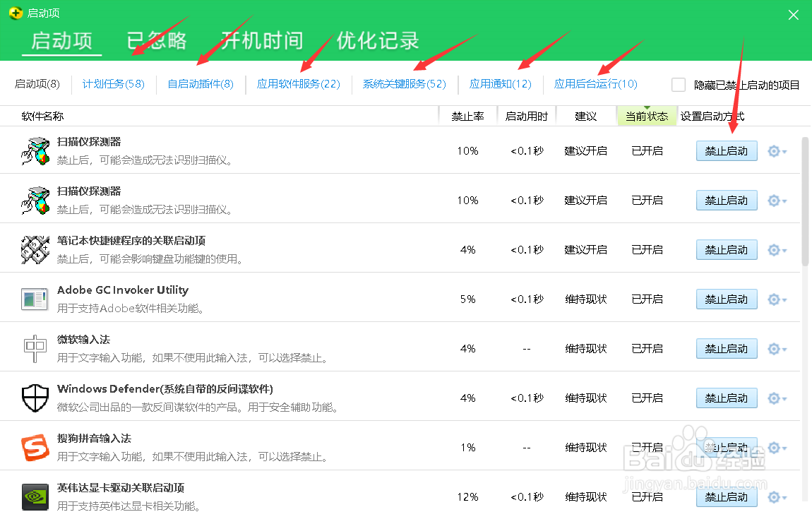This screenshot has height=512, width=812.
Task: Open the 应用后台运行(10) sub-tab
Action: click(595, 84)
